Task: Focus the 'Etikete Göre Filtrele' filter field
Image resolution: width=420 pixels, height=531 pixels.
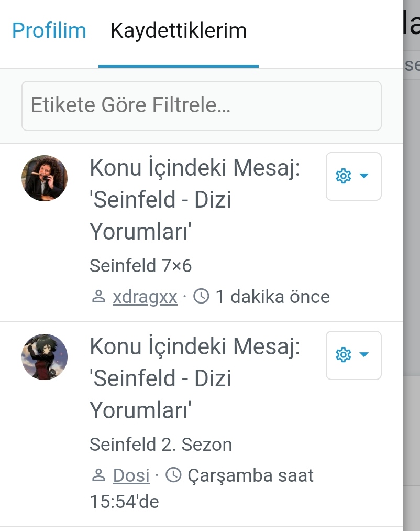Action: point(201,105)
